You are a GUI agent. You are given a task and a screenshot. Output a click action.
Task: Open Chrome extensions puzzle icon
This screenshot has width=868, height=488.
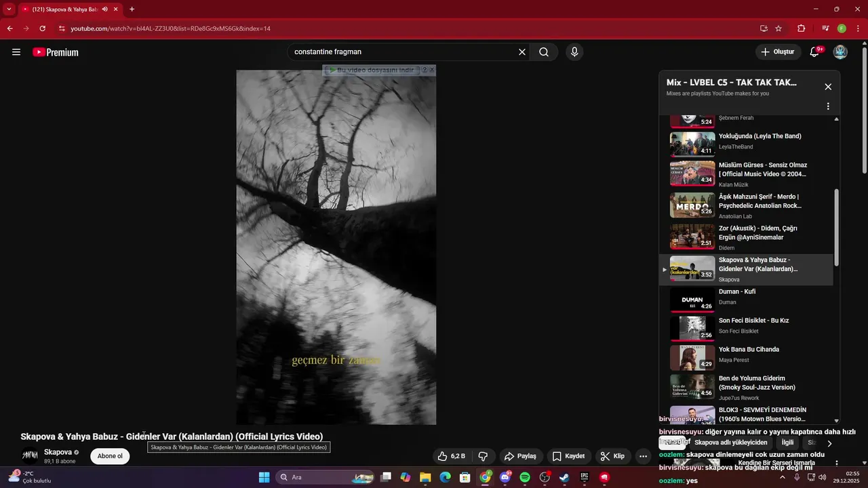pos(801,28)
